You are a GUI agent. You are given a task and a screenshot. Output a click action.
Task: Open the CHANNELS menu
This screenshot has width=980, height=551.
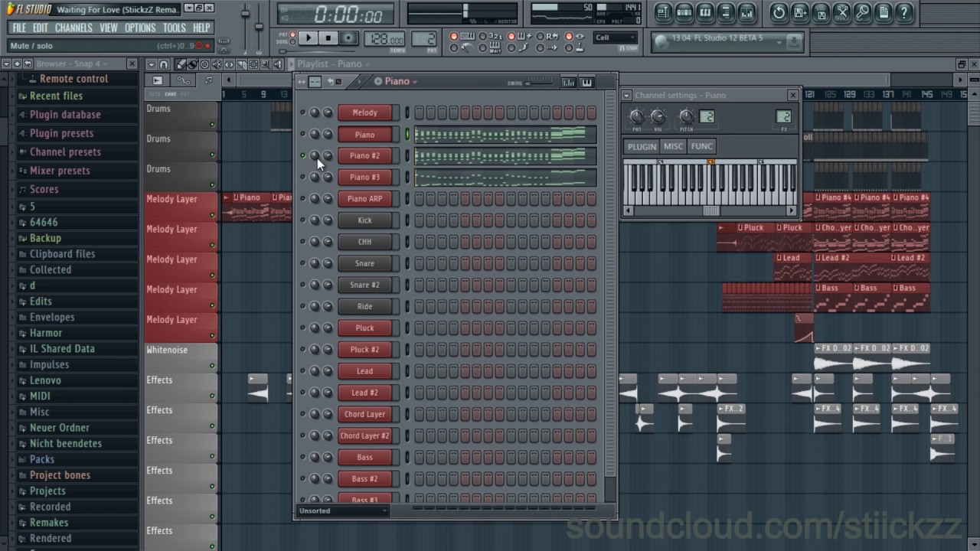tap(74, 28)
